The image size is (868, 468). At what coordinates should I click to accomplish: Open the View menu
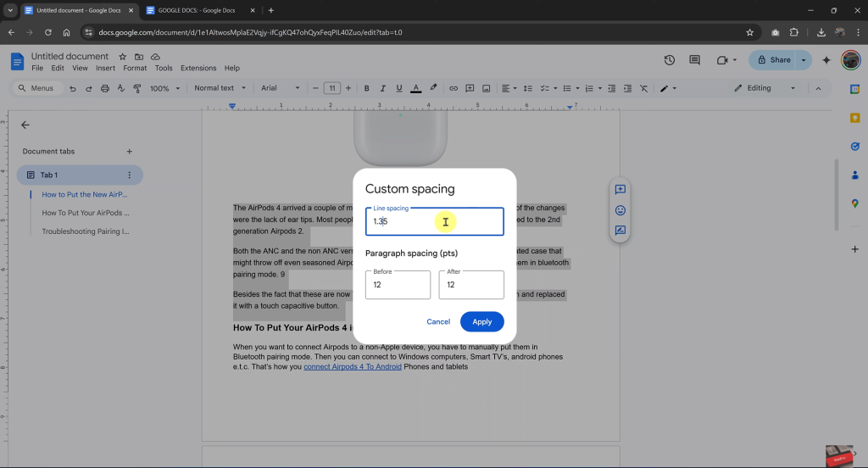coord(80,68)
